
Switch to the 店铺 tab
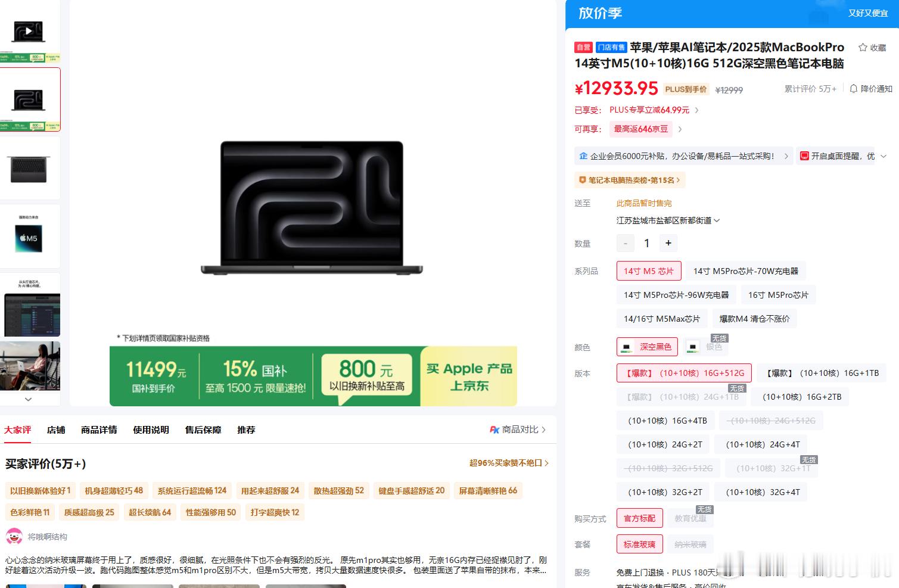[x=56, y=430]
